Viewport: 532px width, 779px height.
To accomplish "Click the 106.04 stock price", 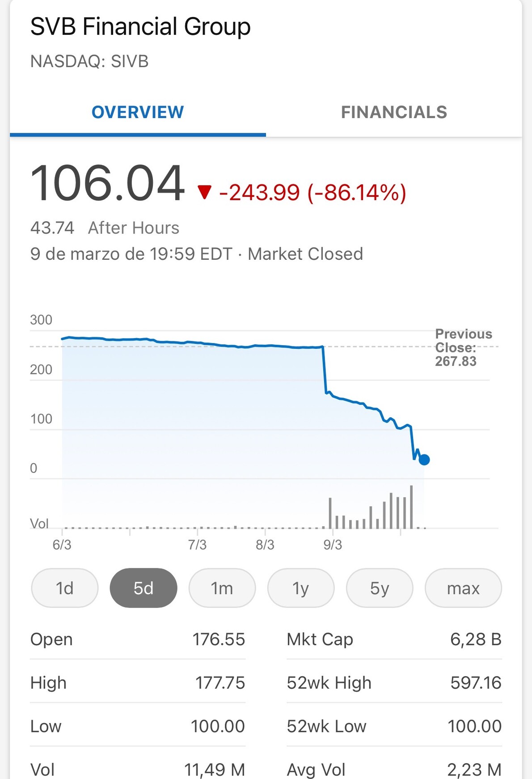I will tap(107, 183).
